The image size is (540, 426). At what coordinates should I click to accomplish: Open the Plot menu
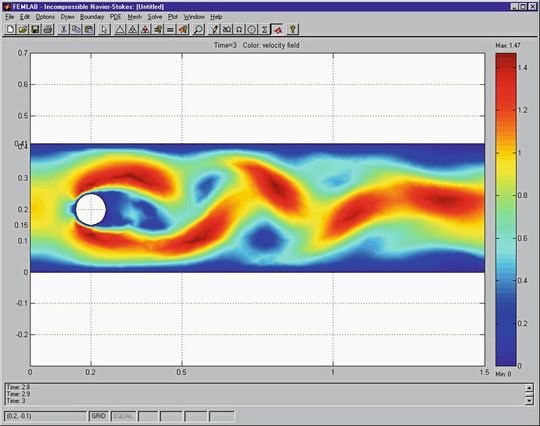(x=173, y=17)
